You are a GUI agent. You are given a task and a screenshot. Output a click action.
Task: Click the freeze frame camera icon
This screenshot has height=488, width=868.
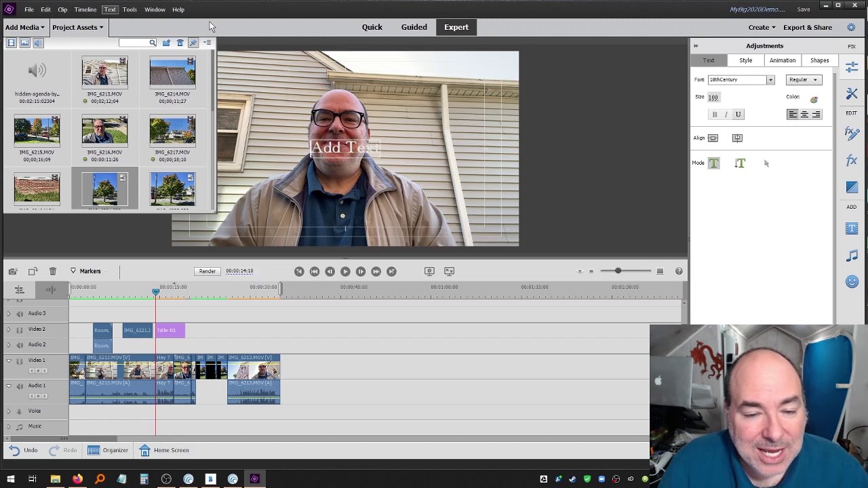coord(13,271)
